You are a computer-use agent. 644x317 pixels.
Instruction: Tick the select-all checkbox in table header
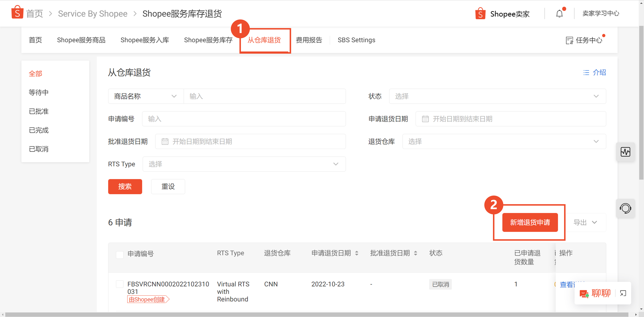(x=120, y=255)
